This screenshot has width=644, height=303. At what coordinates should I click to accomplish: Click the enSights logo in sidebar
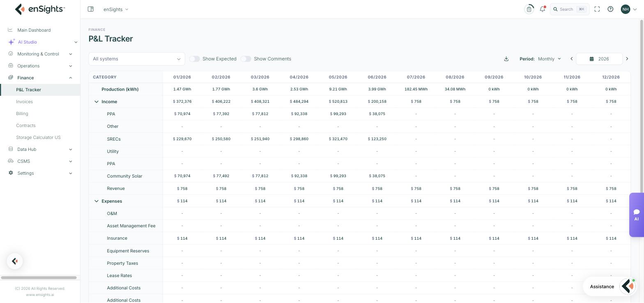(x=40, y=9)
